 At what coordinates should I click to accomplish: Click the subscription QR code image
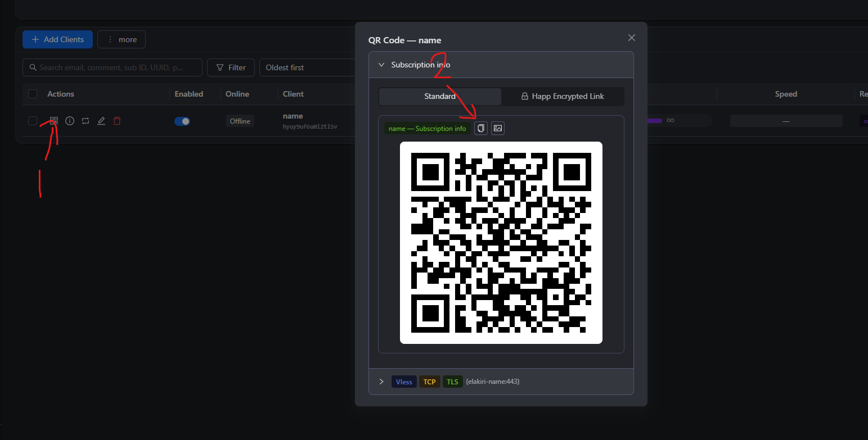point(501,243)
